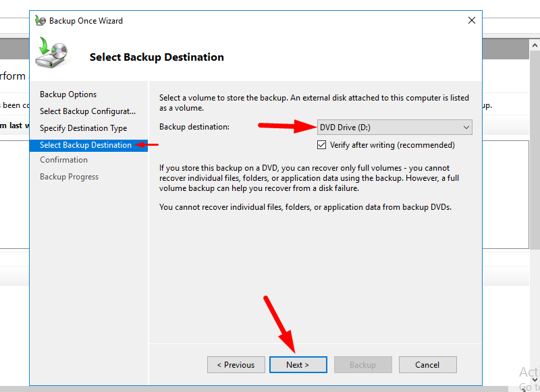Cancel the backup wizard
The image size is (540, 392).
click(x=427, y=365)
